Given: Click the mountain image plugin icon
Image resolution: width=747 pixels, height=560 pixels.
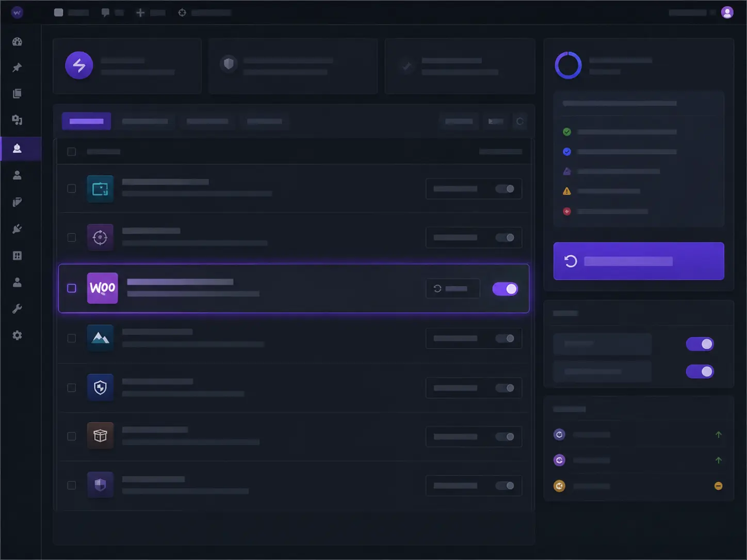Looking at the screenshot, I should 100,338.
